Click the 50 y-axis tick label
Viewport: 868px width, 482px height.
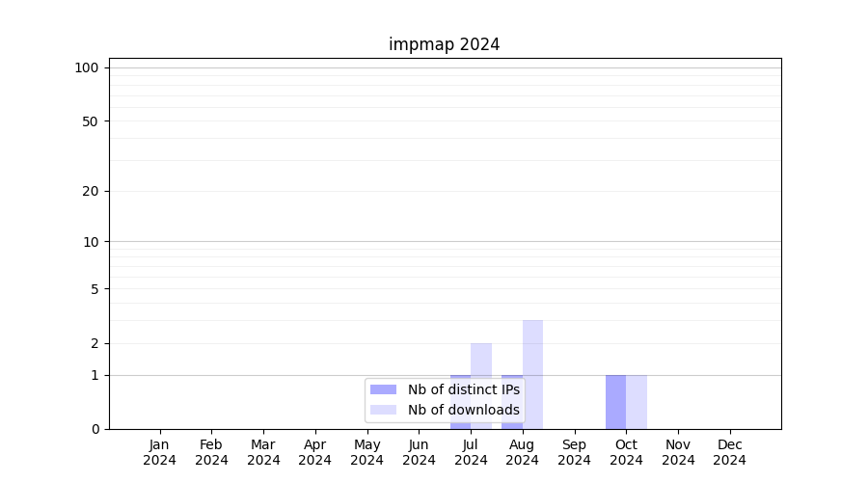click(90, 121)
